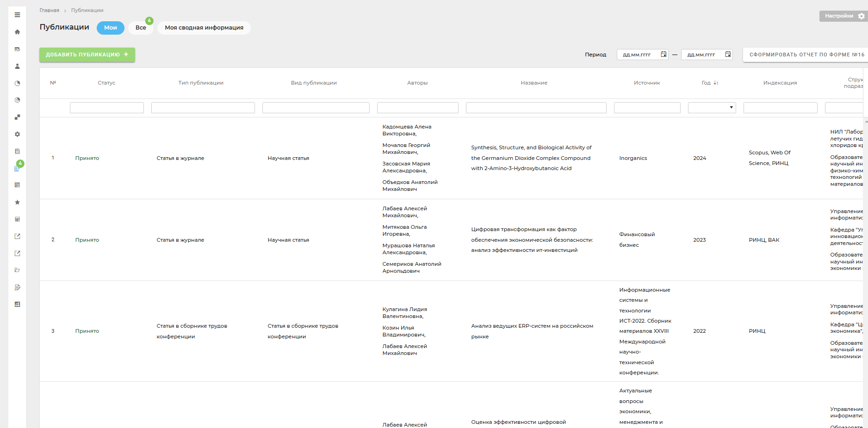Focus the Источник filter field
868x428 pixels.
pyautogui.click(x=647, y=108)
